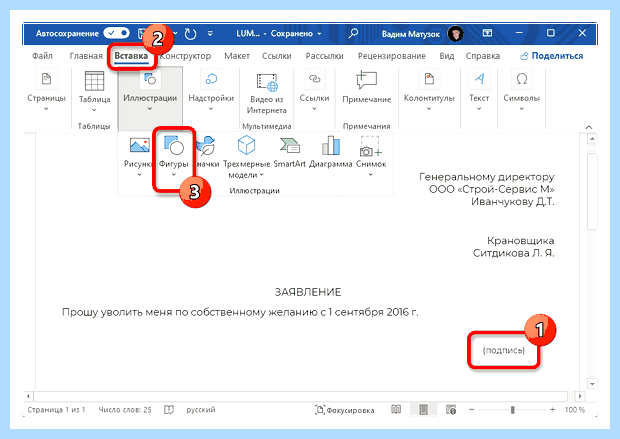Open the user account avatar
Viewport: 620px width, 439px height.
pyautogui.click(x=456, y=34)
